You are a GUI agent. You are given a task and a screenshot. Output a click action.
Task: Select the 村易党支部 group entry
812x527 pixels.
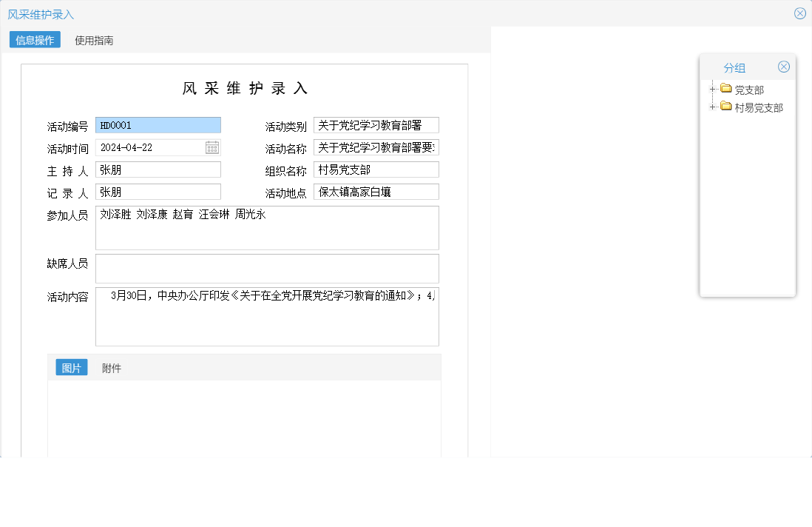point(757,107)
